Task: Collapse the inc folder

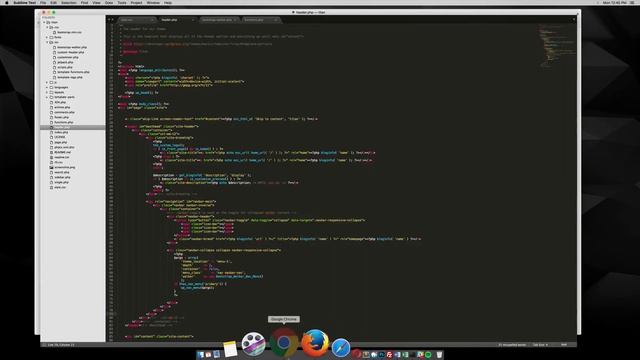Action: [x=47, y=42]
